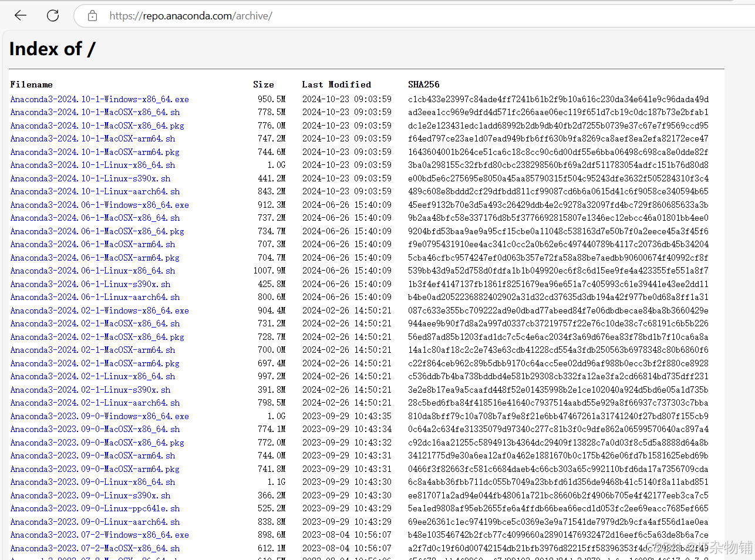Select SHA256 hash starting c536ddb7
This screenshot has height=560, width=755.
click(x=558, y=376)
